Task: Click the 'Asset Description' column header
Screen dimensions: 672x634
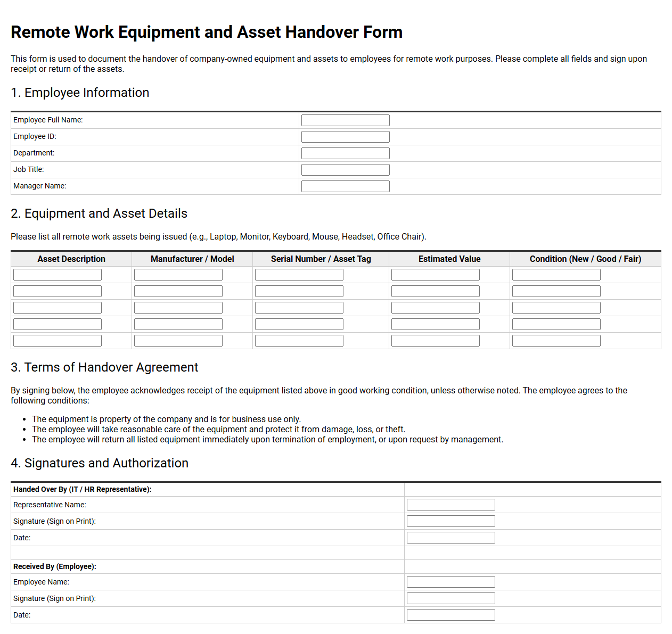Action: point(71,259)
